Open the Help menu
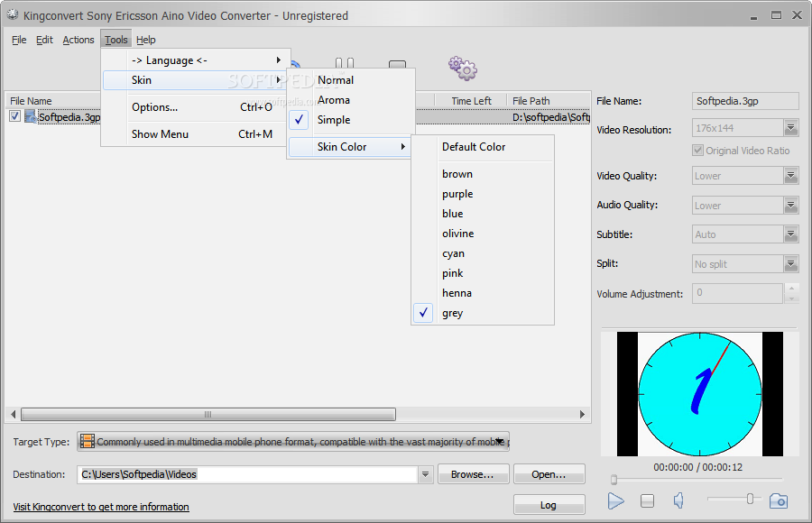The height and width of the screenshot is (523, 812). [x=146, y=40]
